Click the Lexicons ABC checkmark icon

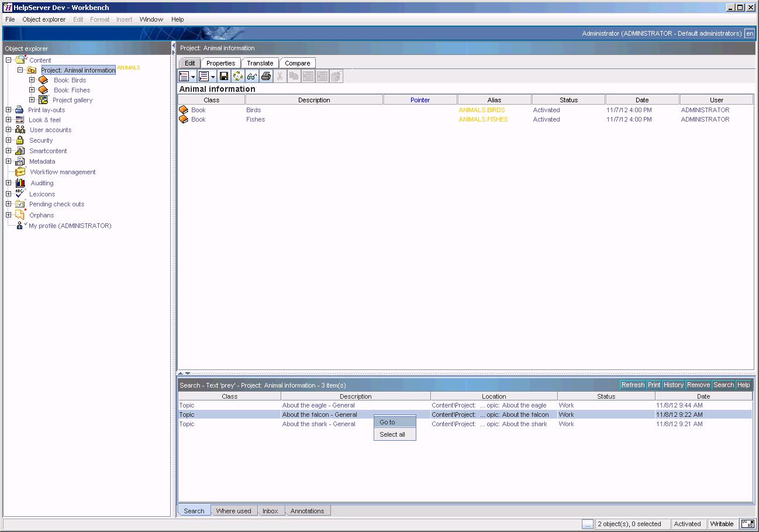tap(20, 194)
